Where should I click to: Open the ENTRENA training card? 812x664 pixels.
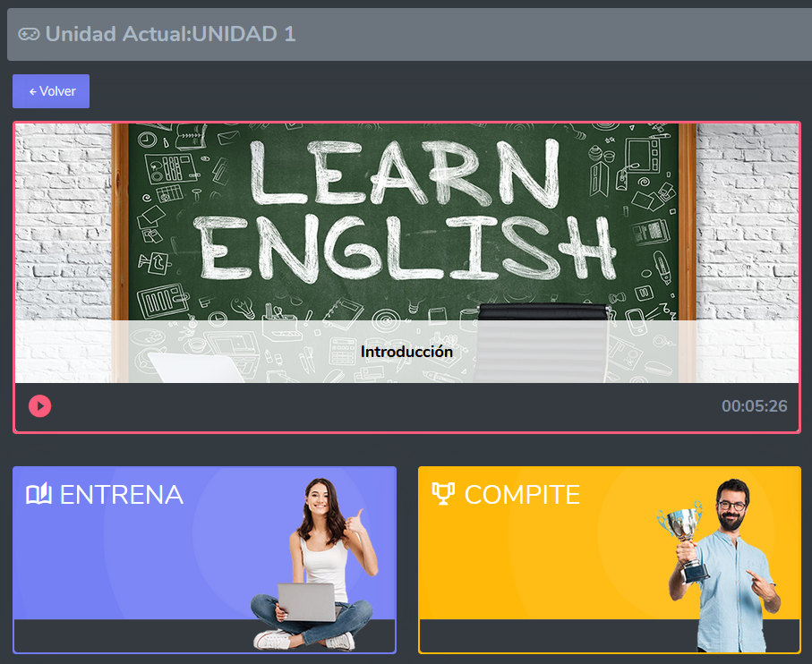tap(204, 559)
